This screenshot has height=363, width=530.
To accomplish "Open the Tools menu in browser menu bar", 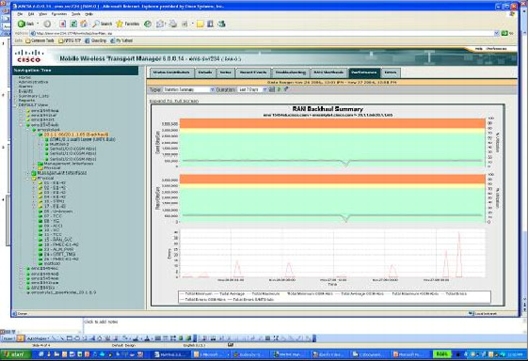I will pos(76,14).
